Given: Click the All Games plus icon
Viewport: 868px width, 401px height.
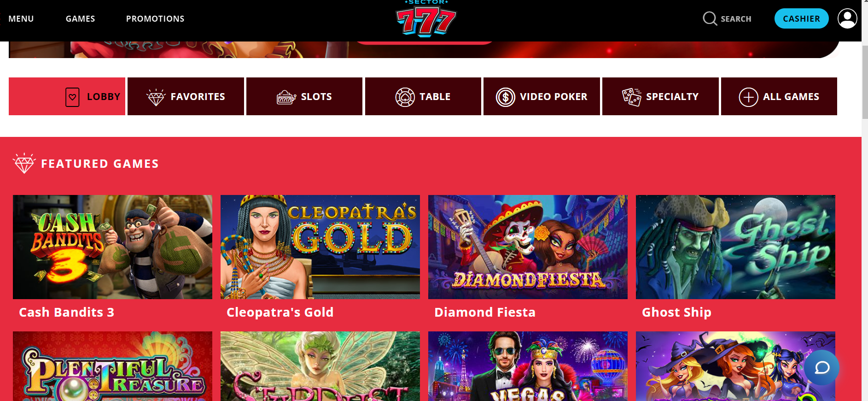Looking at the screenshot, I should [x=748, y=97].
